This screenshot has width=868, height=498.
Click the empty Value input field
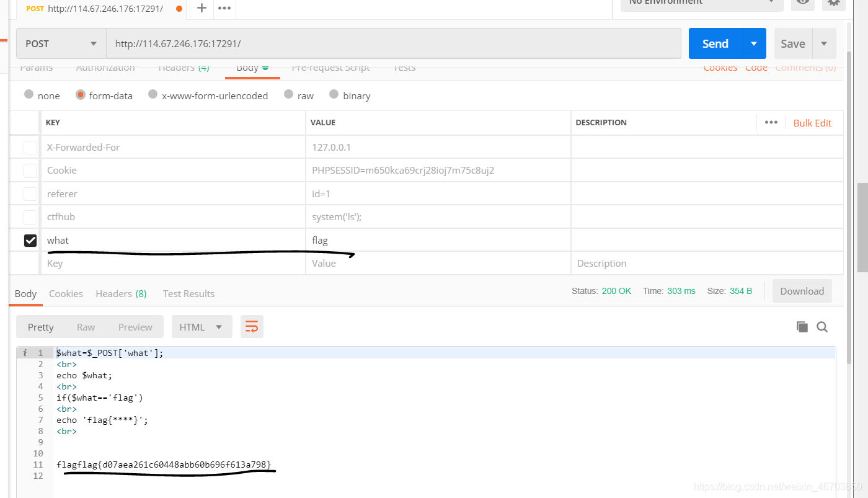[x=438, y=263]
